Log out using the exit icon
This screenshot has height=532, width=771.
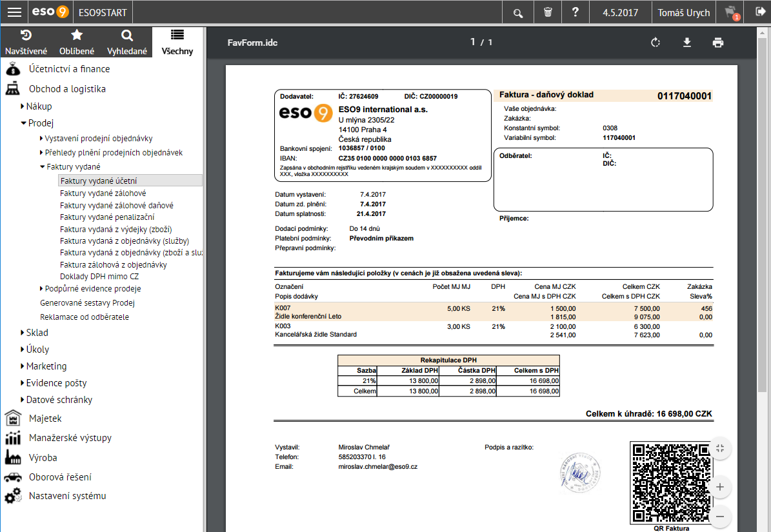760,12
